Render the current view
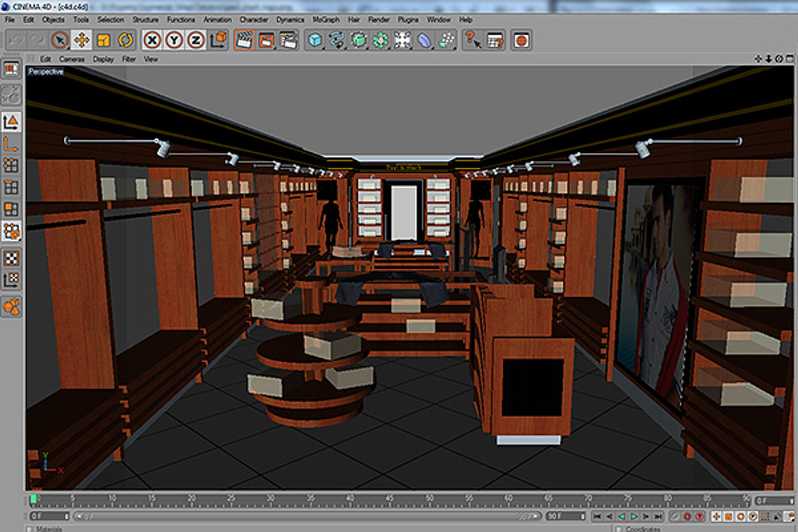The height and width of the screenshot is (532, 798). (244, 41)
